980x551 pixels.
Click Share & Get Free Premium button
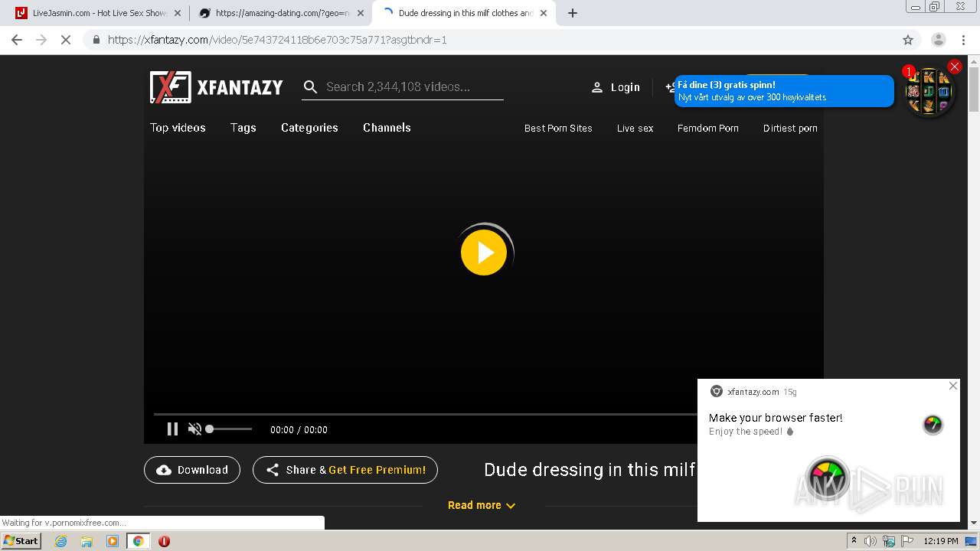point(345,470)
